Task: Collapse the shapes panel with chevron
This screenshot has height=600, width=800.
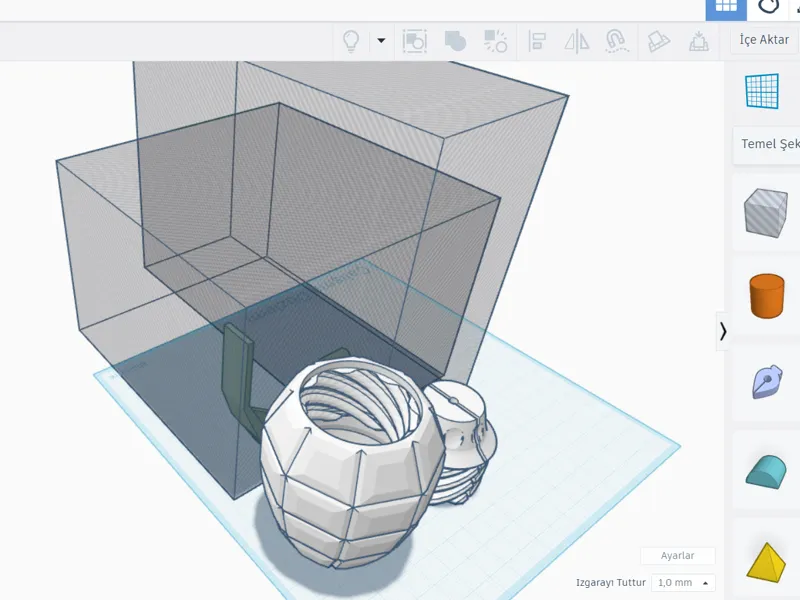Action: pyautogui.click(x=723, y=331)
